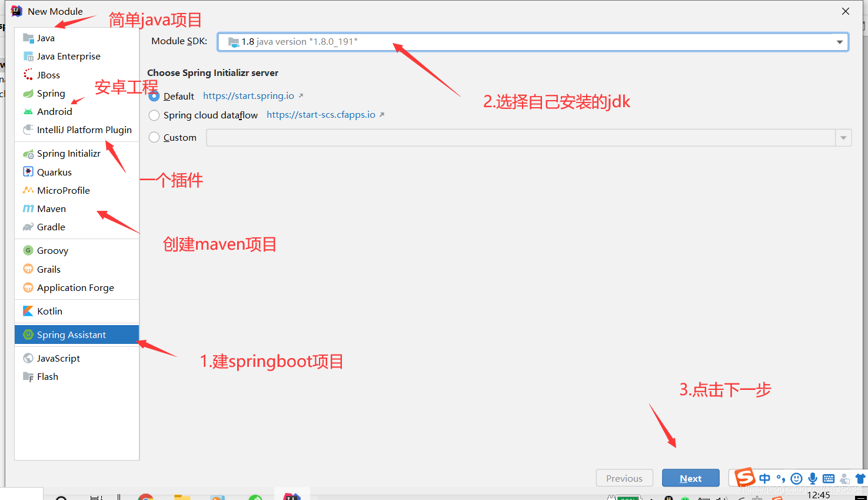The image size is (868, 500).
Task: Pick the Flash module type
Action: tap(77, 376)
